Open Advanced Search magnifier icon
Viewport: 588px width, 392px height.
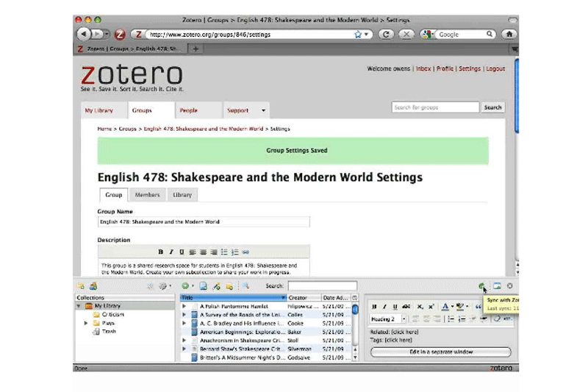(x=245, y=286)
